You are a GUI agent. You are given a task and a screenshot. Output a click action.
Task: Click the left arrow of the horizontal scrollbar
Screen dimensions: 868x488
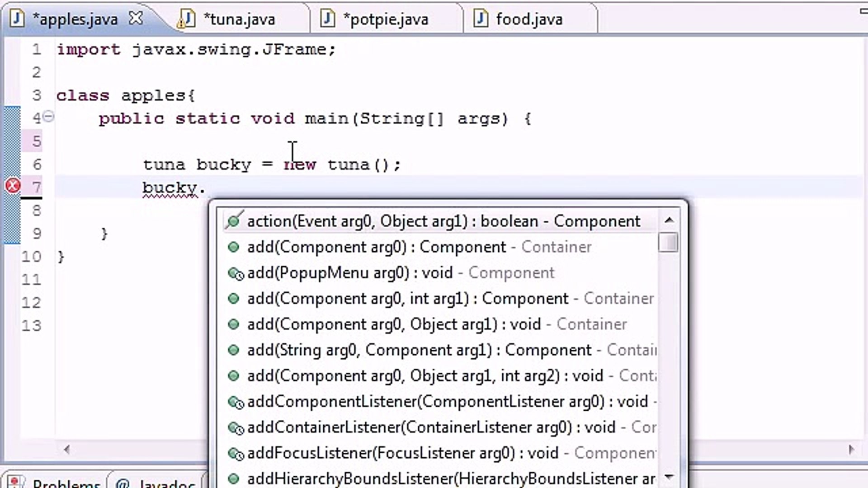tap(67, 450)
